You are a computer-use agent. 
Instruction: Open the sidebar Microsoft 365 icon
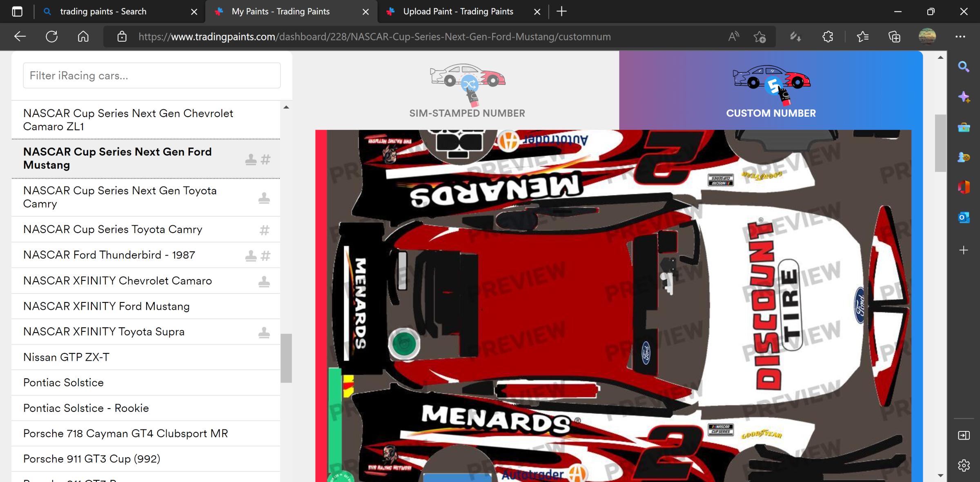[x=964, y=187]
